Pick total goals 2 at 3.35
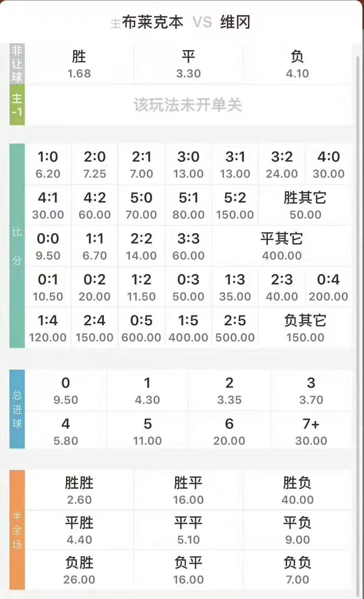Viewport: 364px width, 599px height. coord(229,391)
